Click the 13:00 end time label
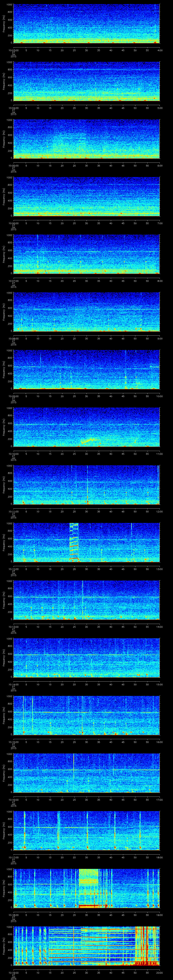The height and width of the screenshot is (980, 173). pos(160,569)
